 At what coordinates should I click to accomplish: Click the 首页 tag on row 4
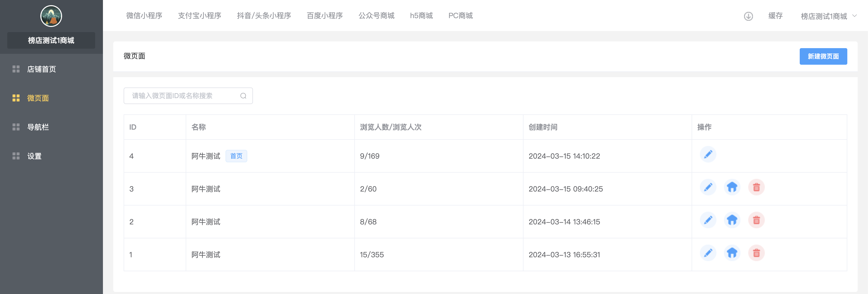(236, 156)
